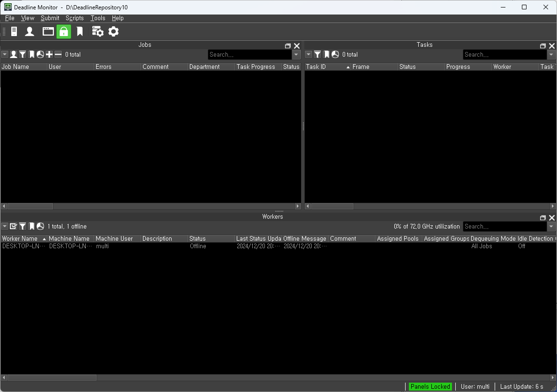Click the Tasks panel horizontal scrollbar thumb
Image resolution: width=557 pixels, height=392 pixels.
click(x=332, y=206)
